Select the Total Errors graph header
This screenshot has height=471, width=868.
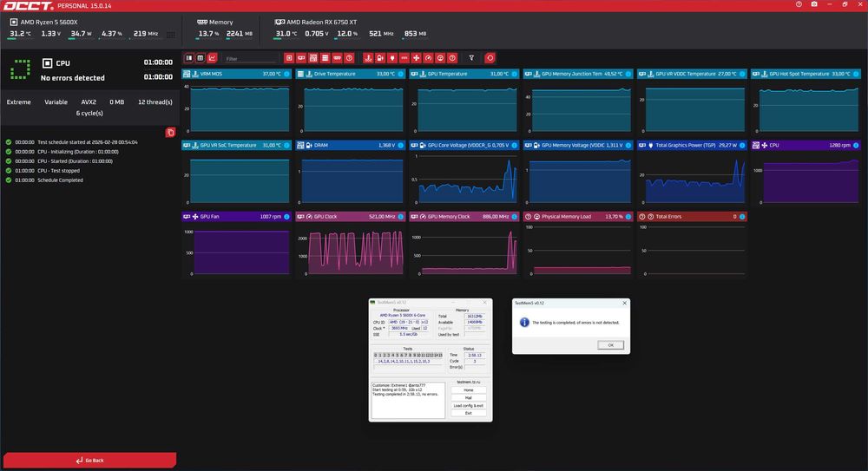coord(692,217)
